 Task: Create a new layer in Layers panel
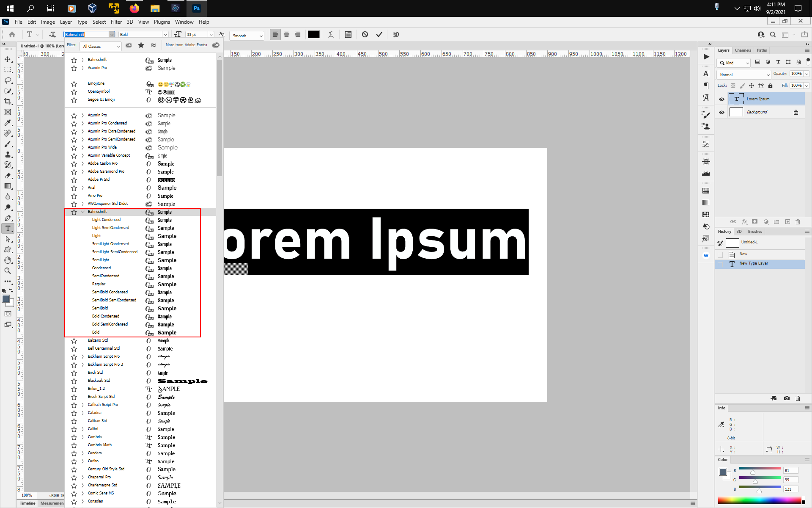(x=787, y=221)
